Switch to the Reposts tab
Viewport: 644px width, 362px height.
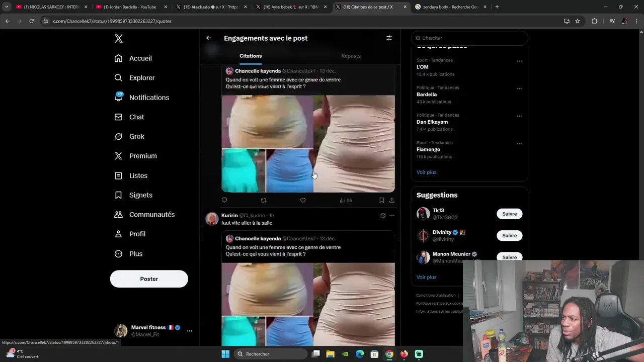351,56
